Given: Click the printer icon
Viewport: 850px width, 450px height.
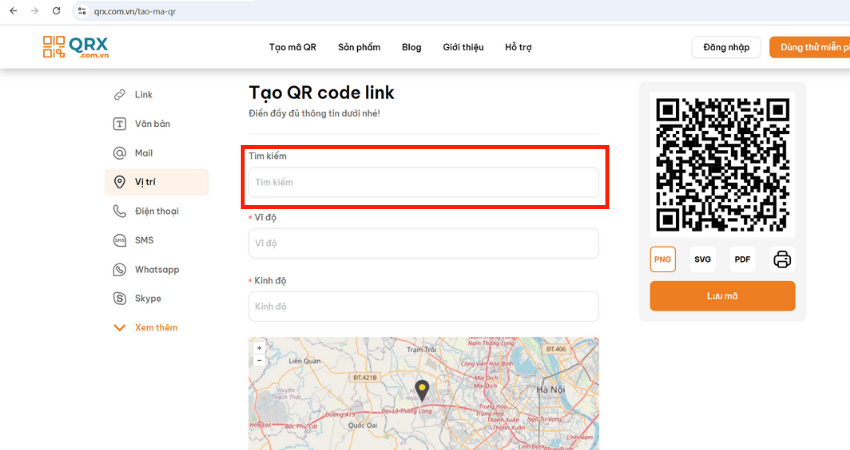Looking at the screenshot, I should (x=782, y=259).
